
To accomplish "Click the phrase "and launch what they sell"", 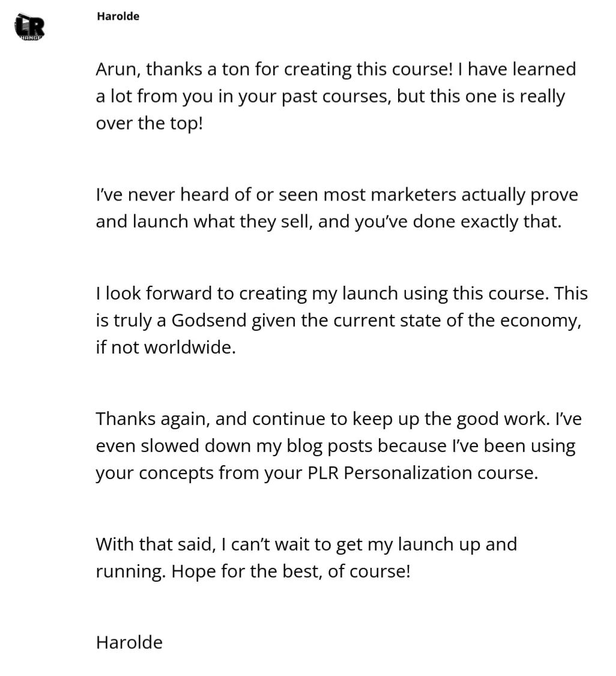I will coord(204,222).
